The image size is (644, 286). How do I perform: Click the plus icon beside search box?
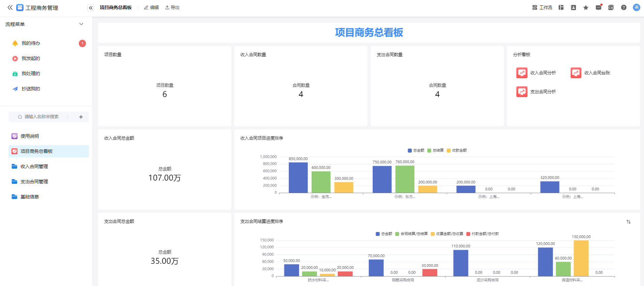click(x=81, y=117)
